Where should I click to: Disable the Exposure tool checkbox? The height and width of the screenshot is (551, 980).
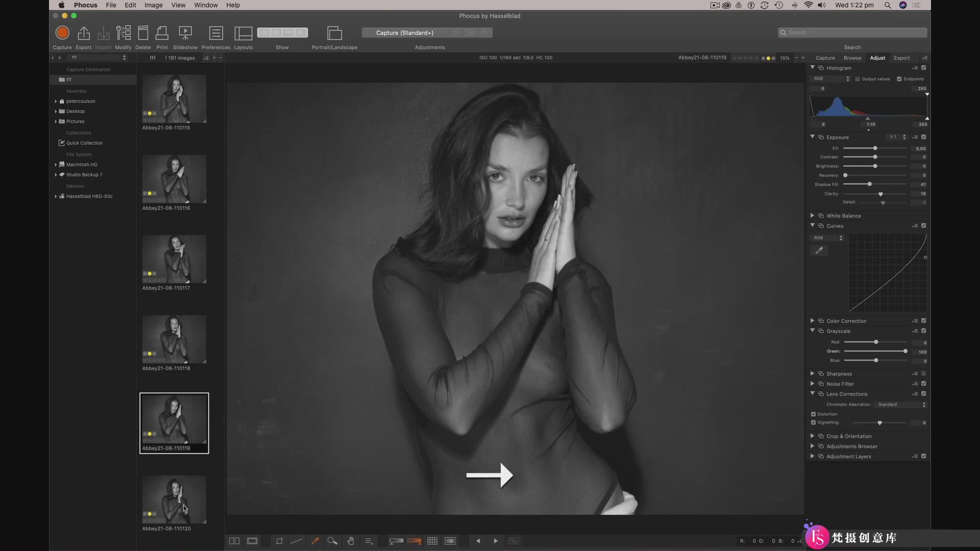(923, 137)
